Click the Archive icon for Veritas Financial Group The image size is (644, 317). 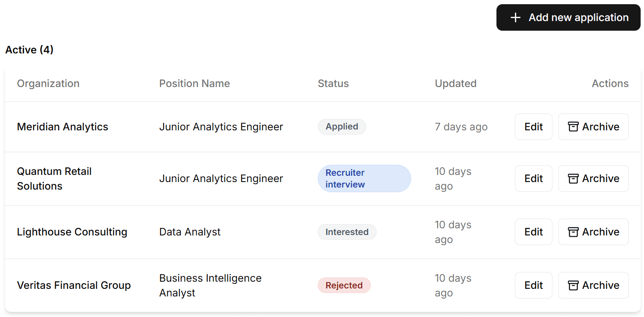click(x=573, y=285)
